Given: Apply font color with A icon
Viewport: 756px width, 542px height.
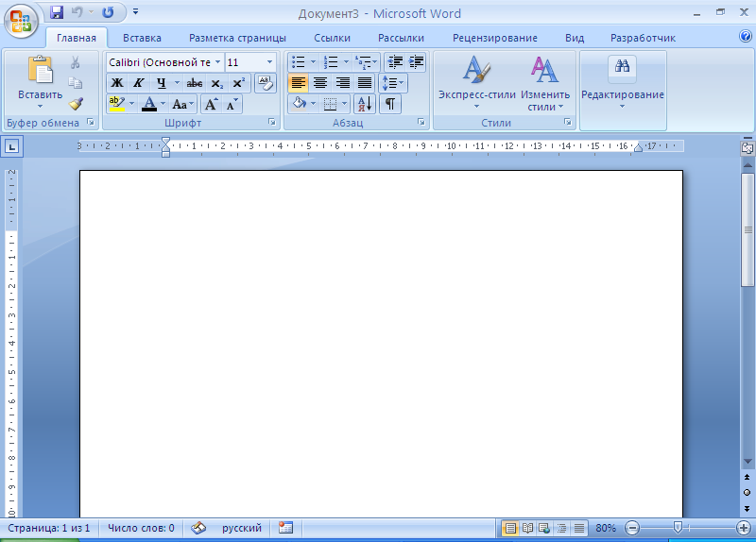Looking at the screenshot, I should tap(149, 104).
